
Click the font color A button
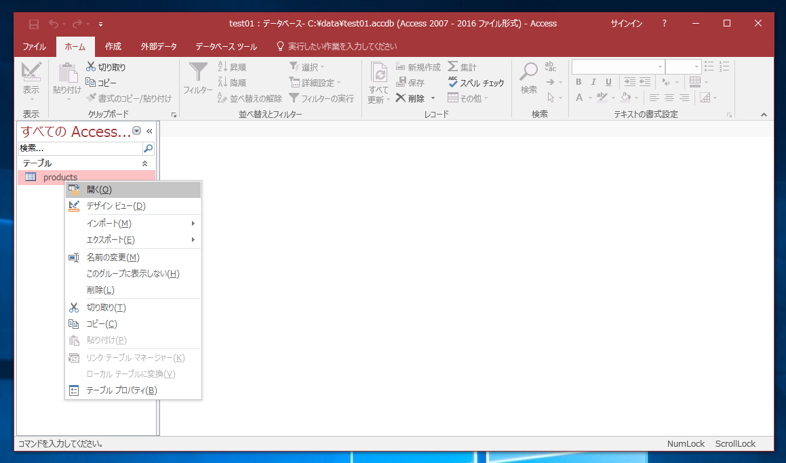coord(579,97)
